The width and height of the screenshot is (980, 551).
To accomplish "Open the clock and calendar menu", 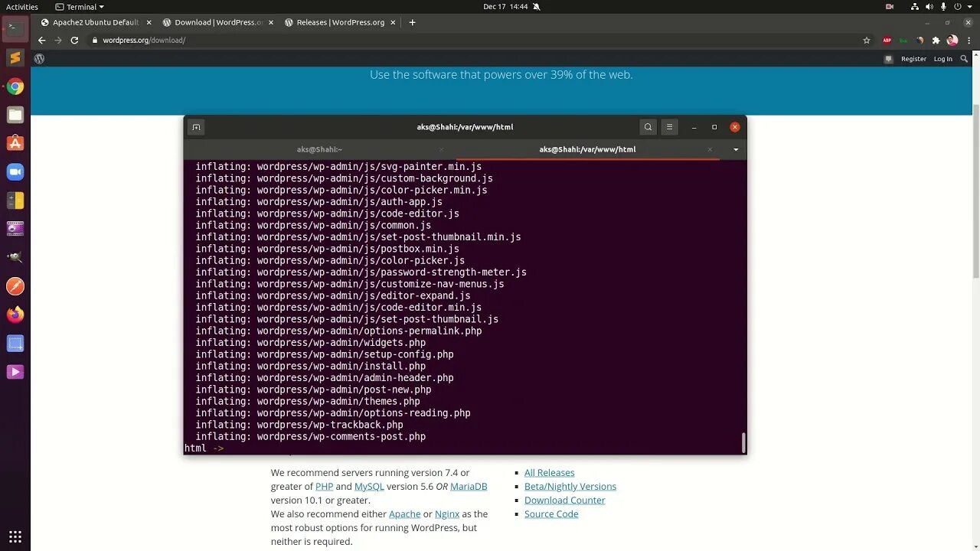I will [505, 7].
